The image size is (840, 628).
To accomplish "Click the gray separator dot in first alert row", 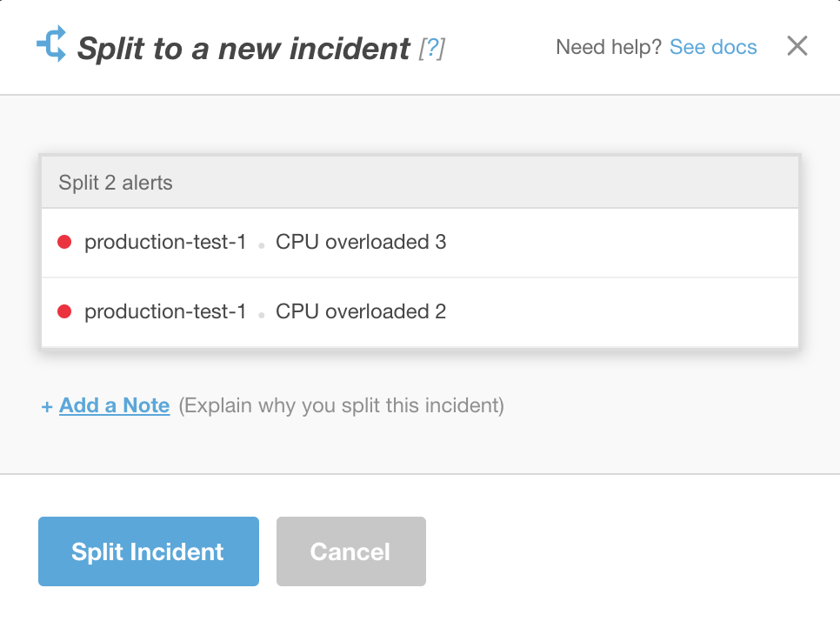I will [261, 245].
